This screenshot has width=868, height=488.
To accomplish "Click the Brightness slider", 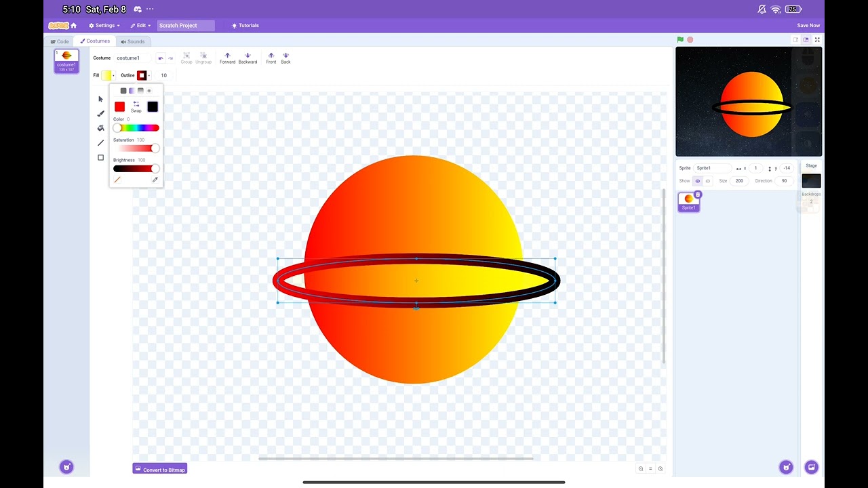I will click(x=136, y=169).
